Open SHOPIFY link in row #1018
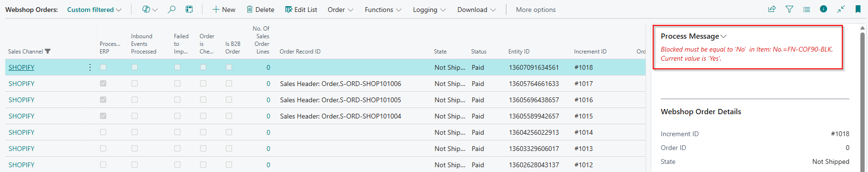The width and height of the screenshot is (868, 172). click(21, 67)
